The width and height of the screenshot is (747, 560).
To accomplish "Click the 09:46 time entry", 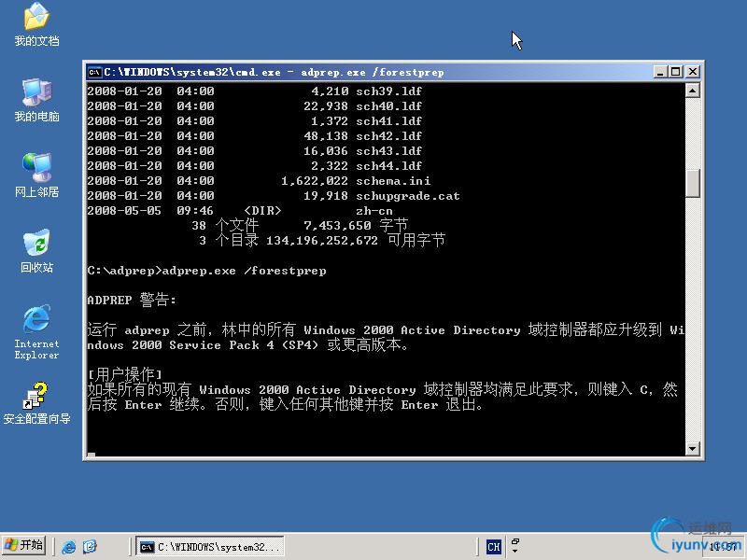I will point(195,211).
